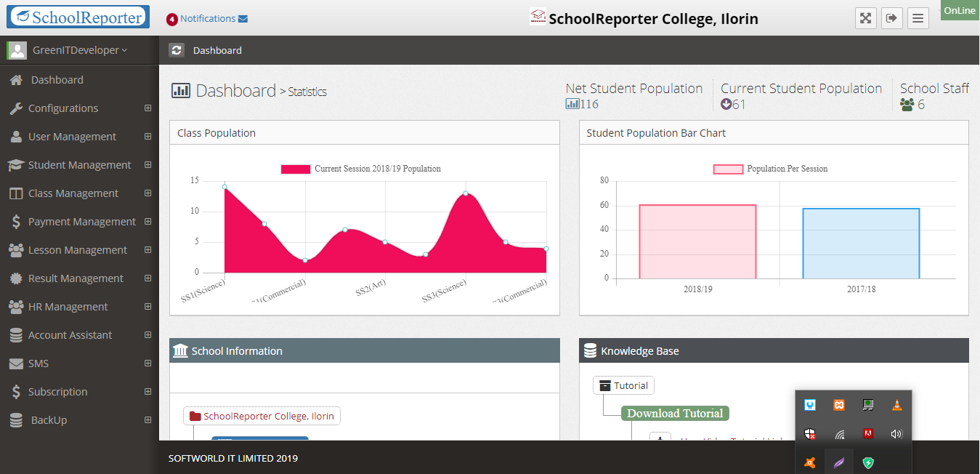Click the fullscreen expand icon in header
Image resolution: width=980 pixels, height=474 pixels.
click(x=866, y=18)
